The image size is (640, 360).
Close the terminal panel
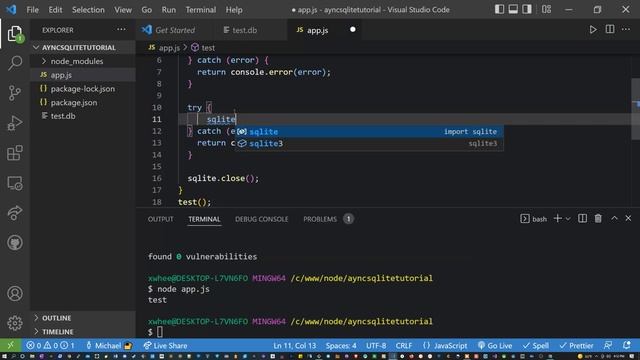(628, 219)
